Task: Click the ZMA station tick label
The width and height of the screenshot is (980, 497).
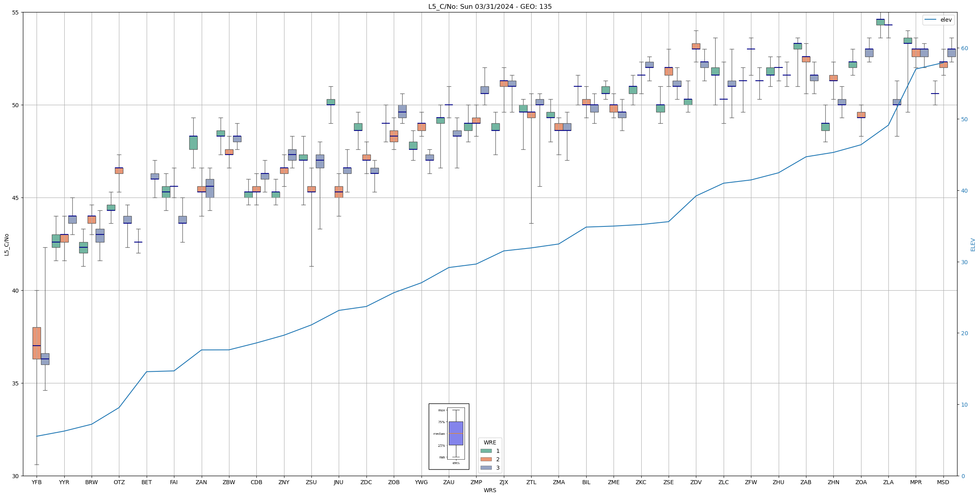Action: pos(559,482)
